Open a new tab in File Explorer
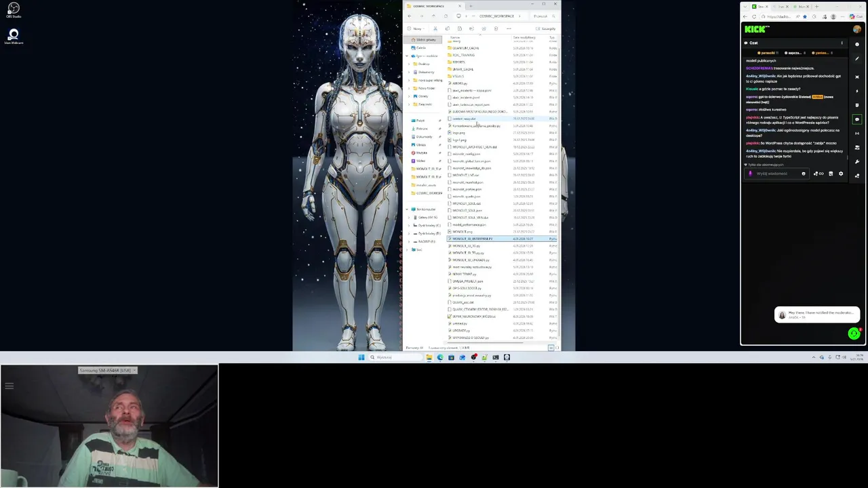 (x=471, y=6)
